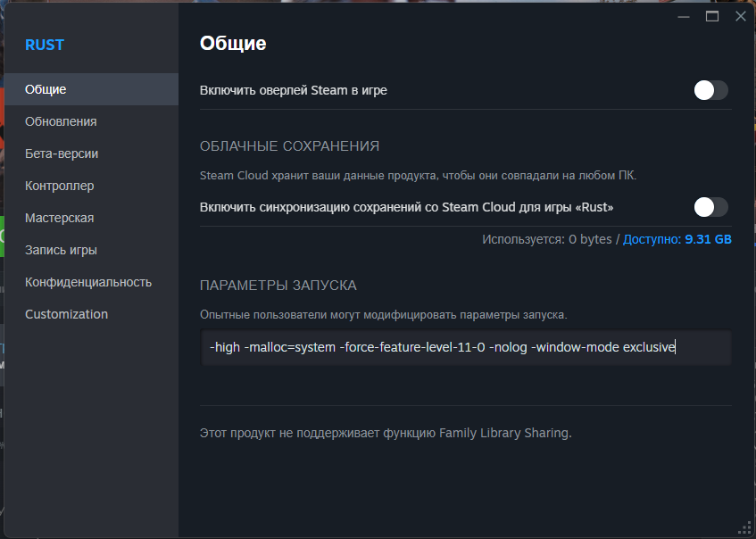The height and width of the screenshot is (539, 756).
Task: Select the Общие sidebar item
Action: [x=92, y=89]
